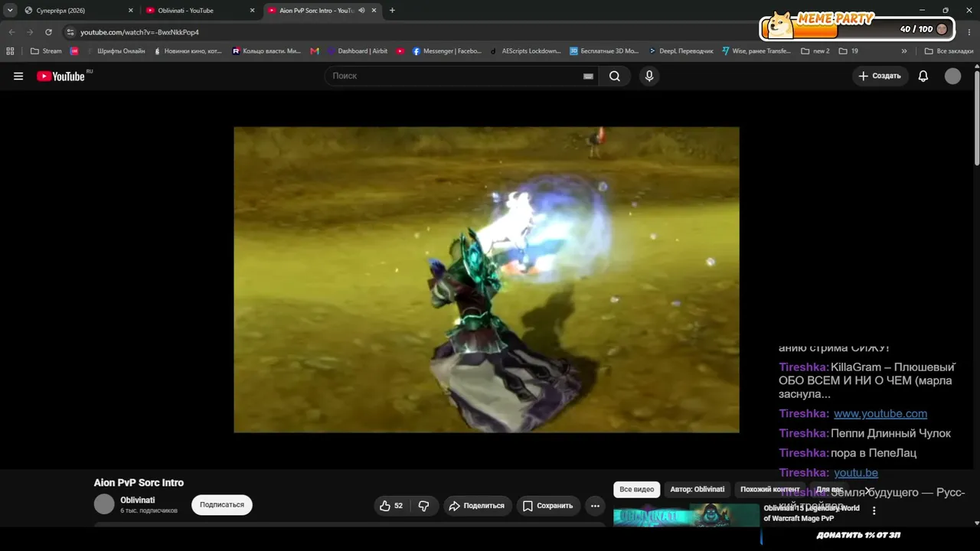
Task: Open the '19' bookmarks folder
Action: (x=848, y=51)
